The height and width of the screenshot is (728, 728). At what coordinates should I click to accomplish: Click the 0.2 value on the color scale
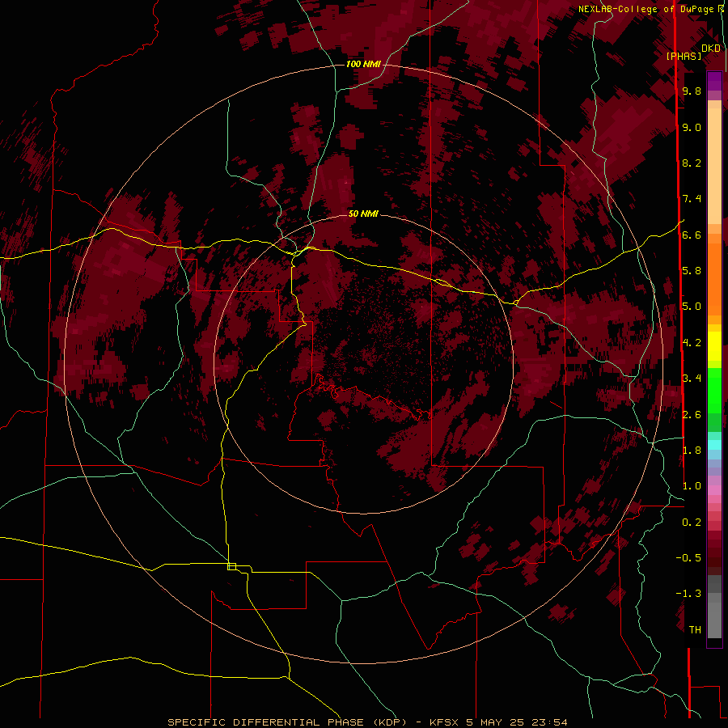pos(692,523)
